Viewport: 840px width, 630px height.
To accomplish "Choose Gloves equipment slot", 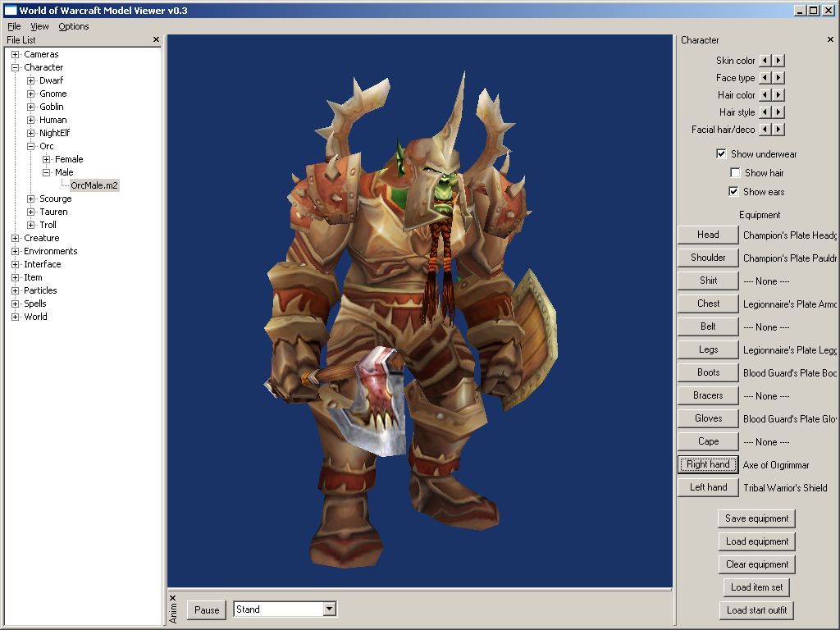I will (x=708, y=419).
